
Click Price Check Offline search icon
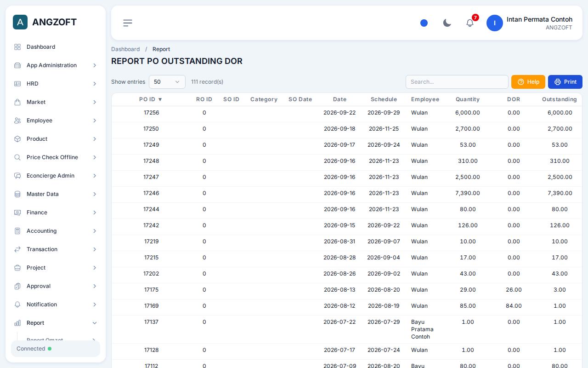(x=17, y=157)
